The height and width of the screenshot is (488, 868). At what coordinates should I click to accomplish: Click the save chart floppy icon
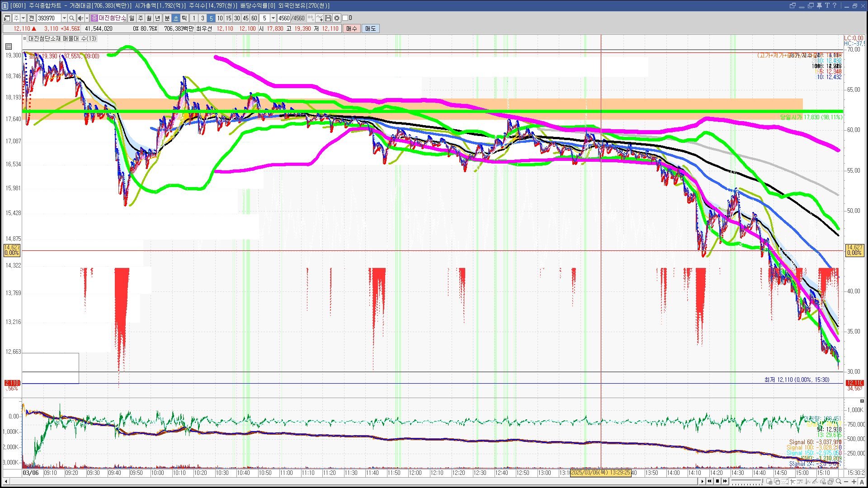[329, 18]
